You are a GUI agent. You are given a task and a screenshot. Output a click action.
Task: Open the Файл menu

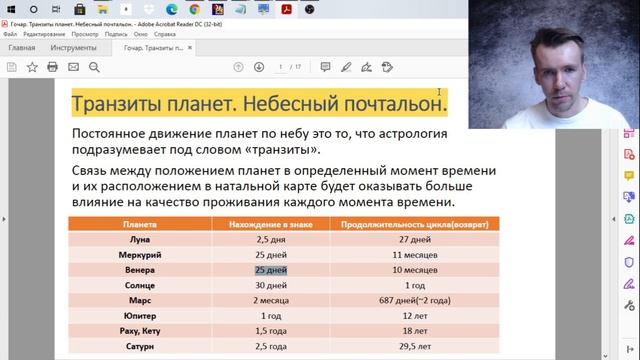[x=10, y=34]
